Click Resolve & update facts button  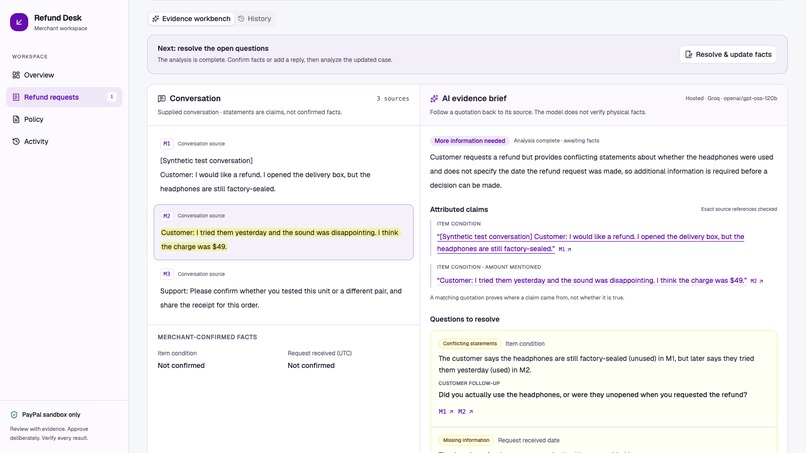point(728,55)
